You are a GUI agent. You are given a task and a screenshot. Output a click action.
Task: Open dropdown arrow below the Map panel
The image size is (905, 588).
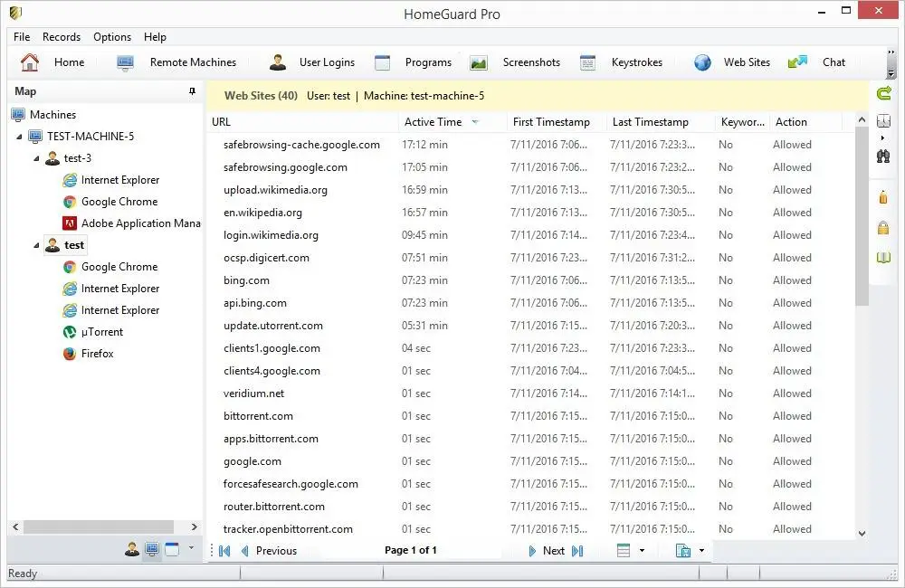tap(191, 547)
